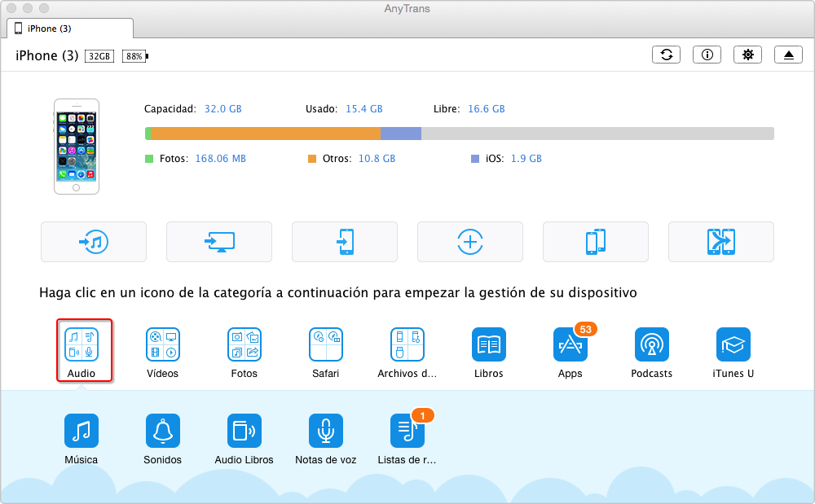Click the add content plus button
This screenshot has height=504, width=815.
pyautogui.click(x=470, y=242)
